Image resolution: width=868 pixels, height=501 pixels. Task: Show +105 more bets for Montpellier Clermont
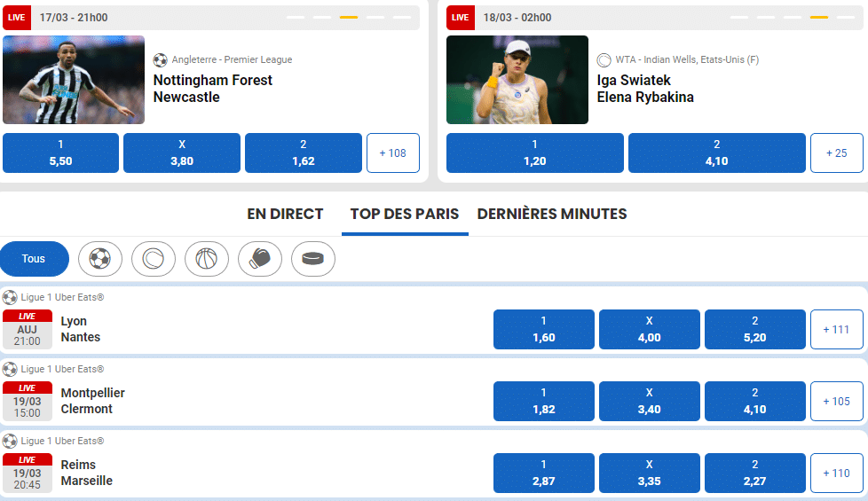(x=836, y=402)
